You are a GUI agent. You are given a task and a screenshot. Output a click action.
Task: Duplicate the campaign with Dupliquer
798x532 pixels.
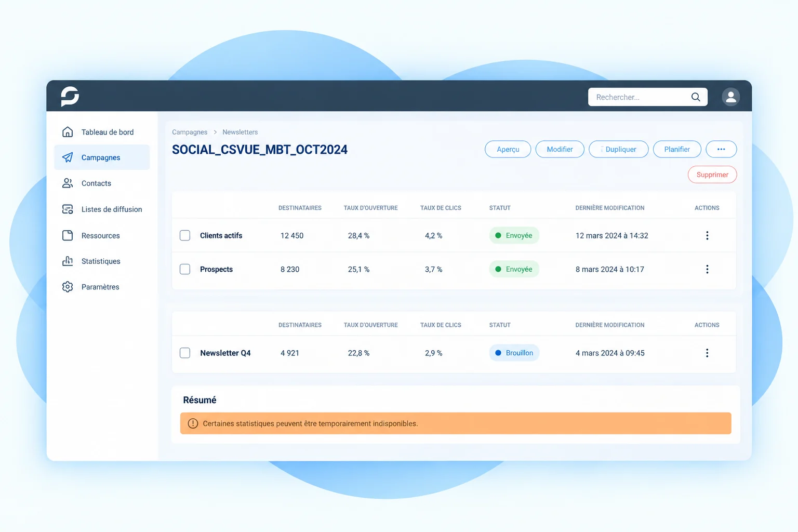pyautogui.click(x=618, y=149)
